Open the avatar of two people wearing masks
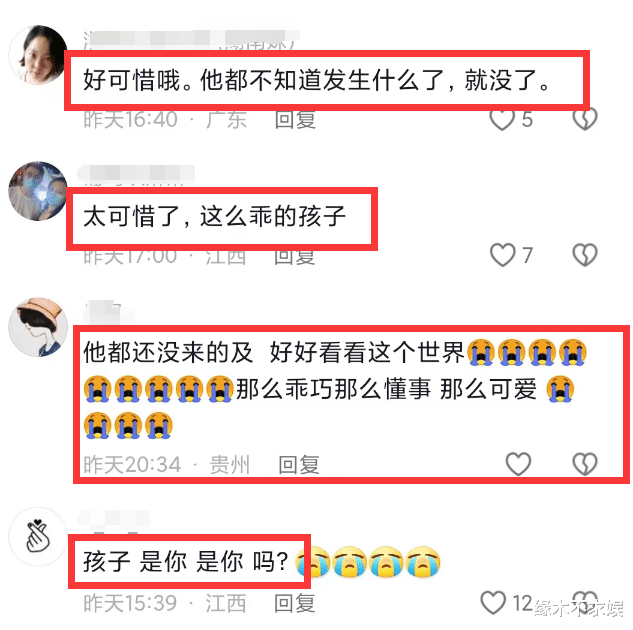 38,191
